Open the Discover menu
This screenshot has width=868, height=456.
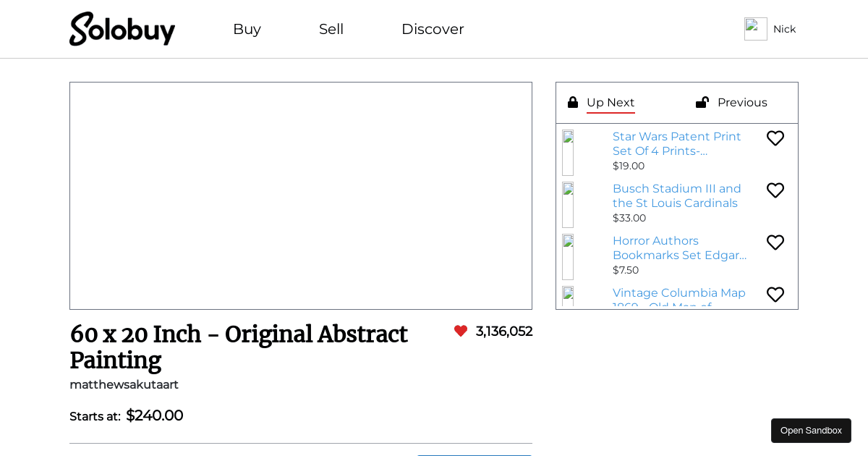tap(433, 29)
